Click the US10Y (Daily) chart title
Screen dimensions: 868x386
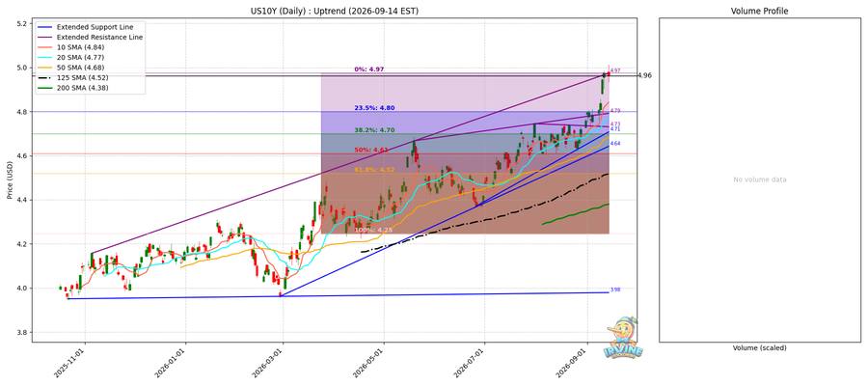[334, 11]
